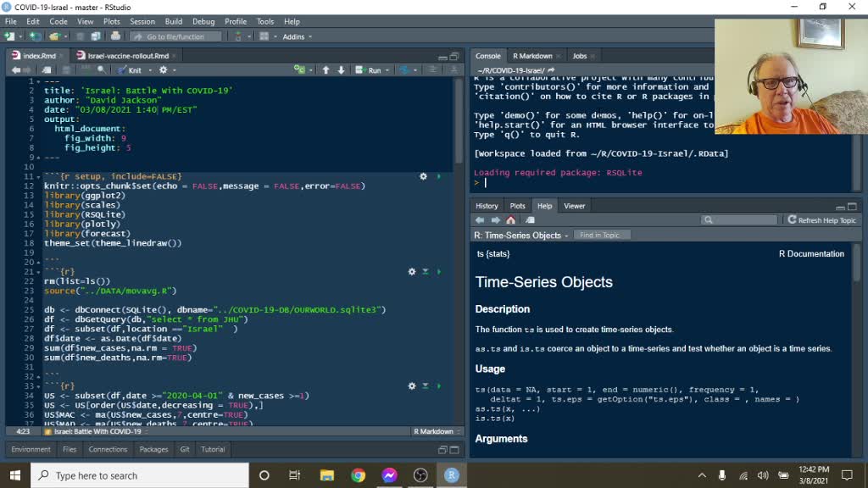Show source in new window icon
The height and width of the screenshot is (488, 868).
point(47,70)
